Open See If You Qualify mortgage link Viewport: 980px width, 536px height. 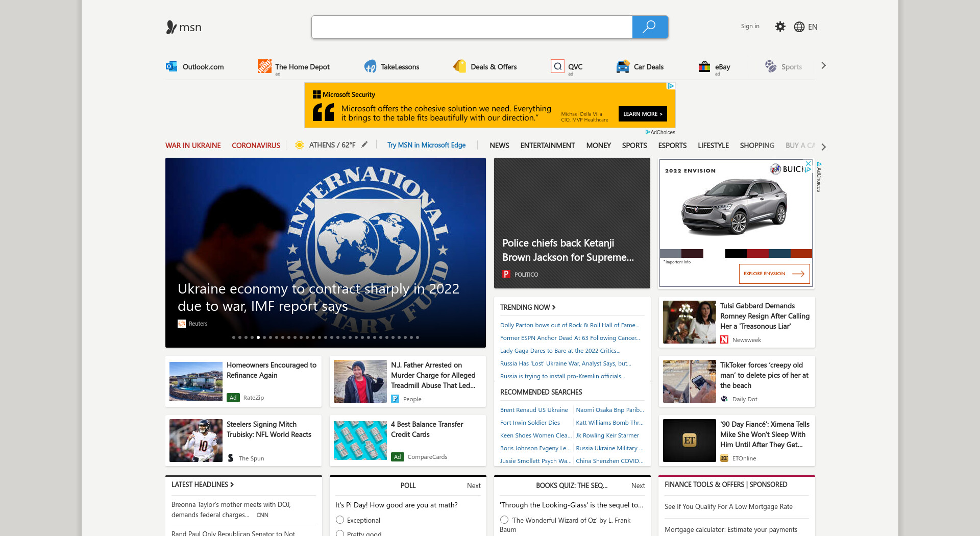(x=728, y=506)
